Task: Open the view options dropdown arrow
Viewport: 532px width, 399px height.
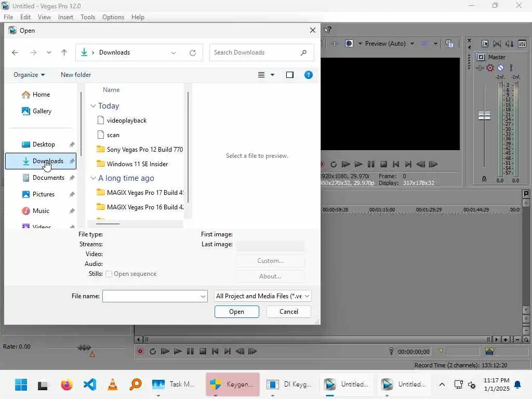Action: coord(272,75)
